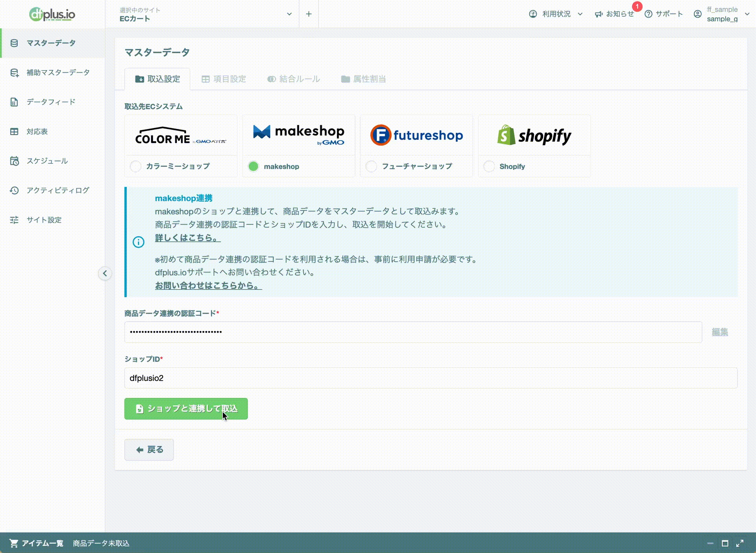Image resolution: width=756 pixels, height=553 pixels.
Task: Minimize the bottom item panel
Action: click(x=710, y=544)
